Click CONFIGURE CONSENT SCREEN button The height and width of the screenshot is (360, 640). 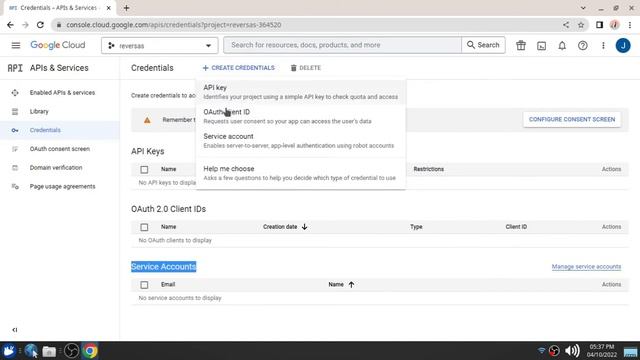572,120
